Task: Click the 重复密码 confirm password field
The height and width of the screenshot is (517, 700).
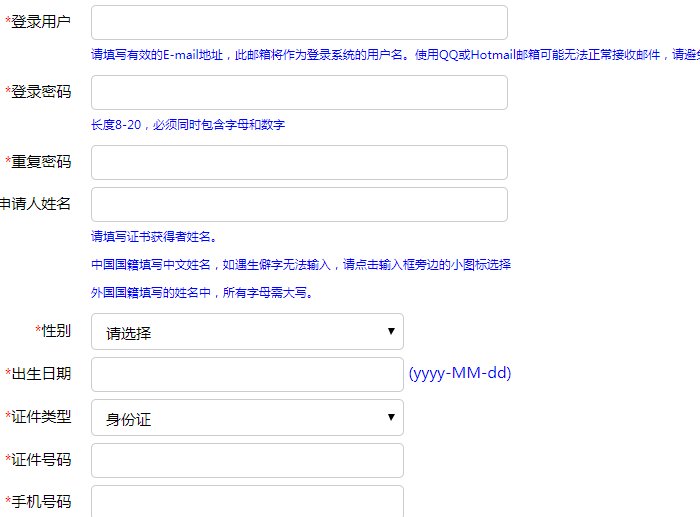Action: pos(299,163)
